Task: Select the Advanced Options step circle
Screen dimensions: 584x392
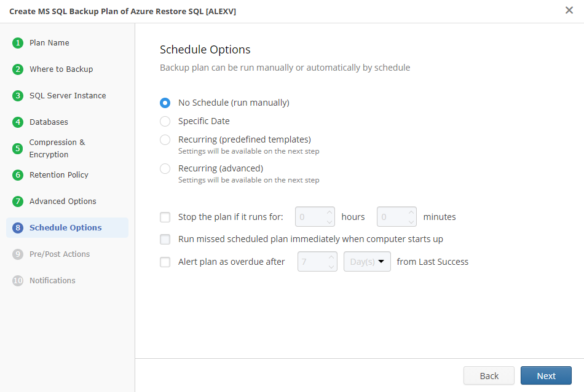Action: click(x=17, y=201)
